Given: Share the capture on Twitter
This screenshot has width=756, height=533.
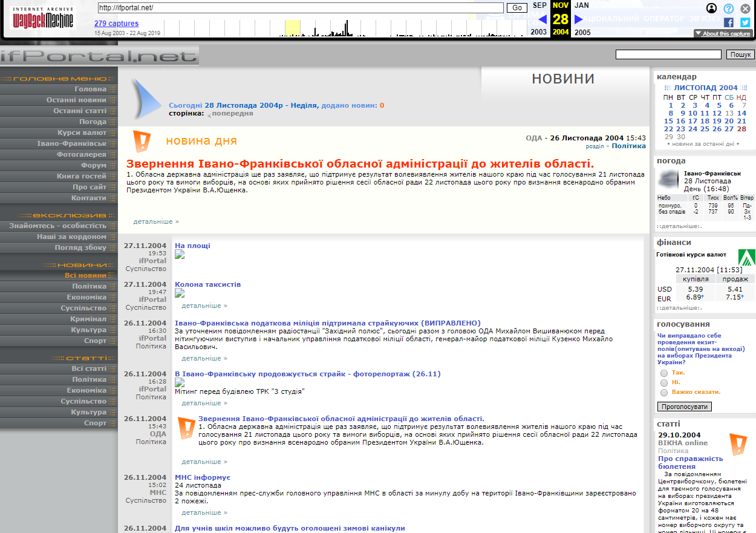Looking at the screenshot, I should [x=745, y=22].
